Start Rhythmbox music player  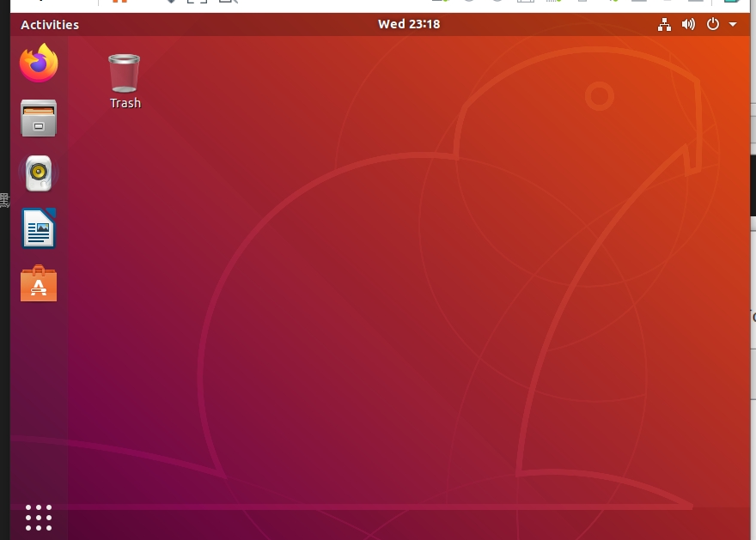pos(39,173)
